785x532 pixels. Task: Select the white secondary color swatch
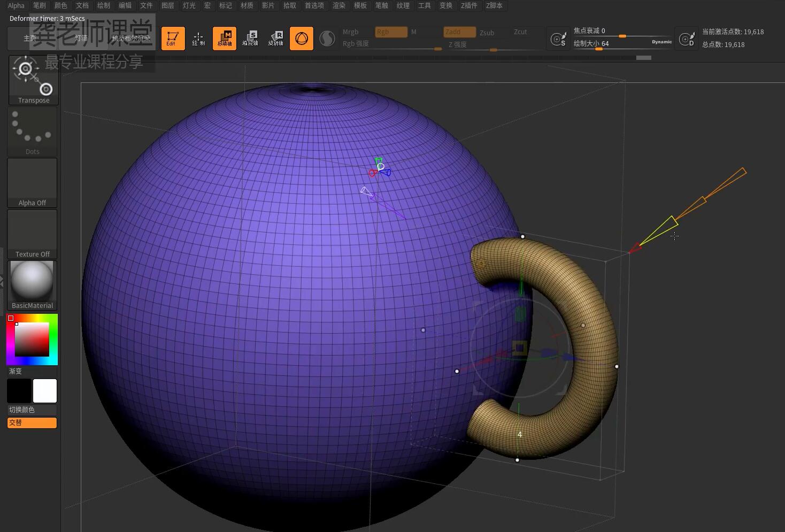click(x=45, y=391)
